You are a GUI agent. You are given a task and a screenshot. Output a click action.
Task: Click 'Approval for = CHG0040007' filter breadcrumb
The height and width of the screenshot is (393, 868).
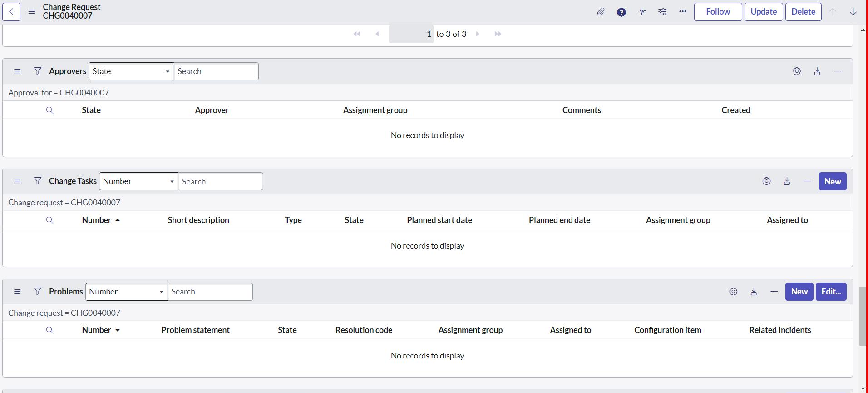point(59,93)
